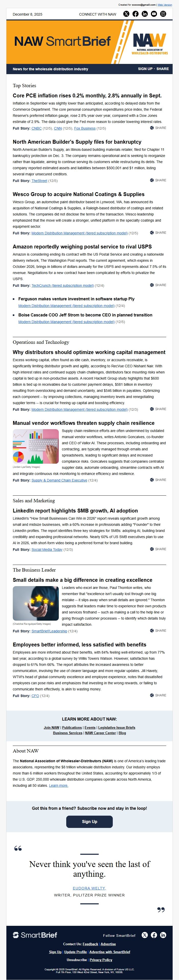Click the header Facebook icon
The width and height of the screenshot is (179, 980).
click(x=136, y=14)
